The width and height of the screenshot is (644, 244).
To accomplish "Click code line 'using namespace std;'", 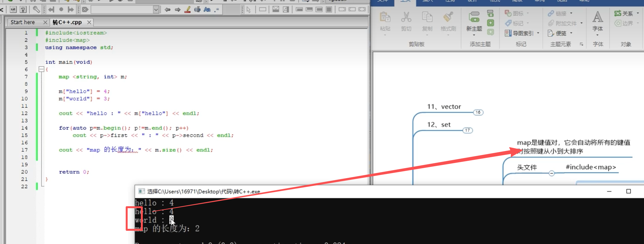I will [x=79, y=47].
